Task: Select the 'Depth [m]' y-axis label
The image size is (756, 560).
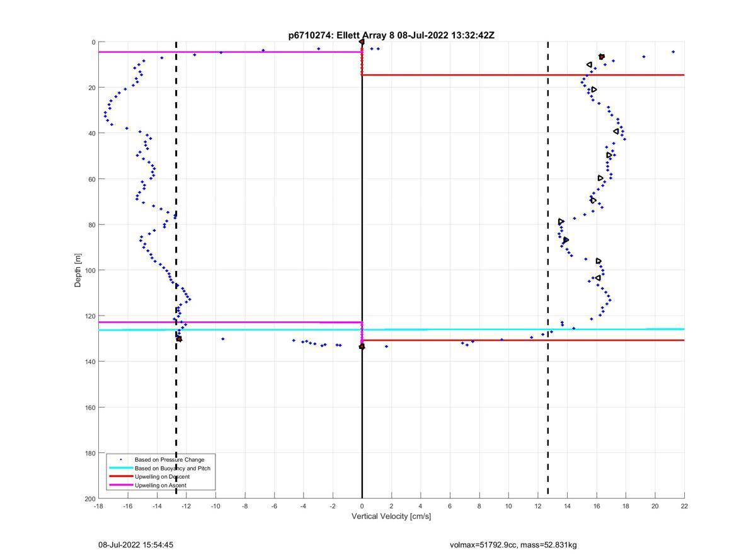Action: [x=78, y=270]
